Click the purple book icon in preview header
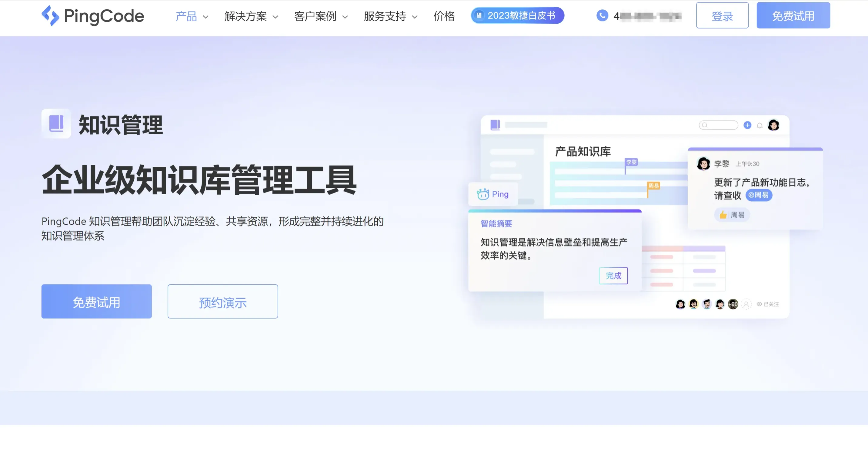The image size is (868, 476). point(495,125)
